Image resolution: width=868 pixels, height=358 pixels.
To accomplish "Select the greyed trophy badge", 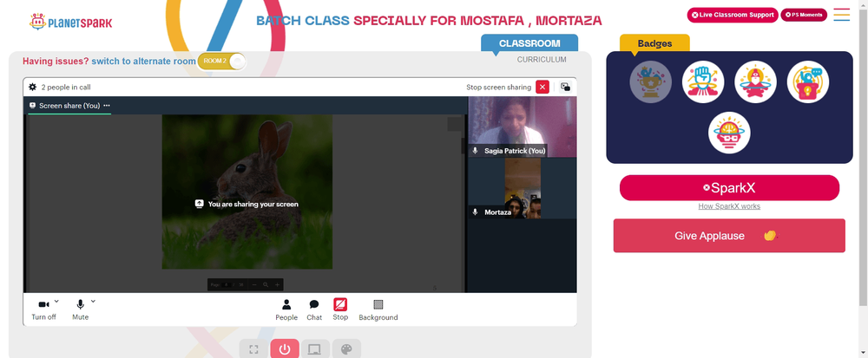I will [x=650, y=81].
